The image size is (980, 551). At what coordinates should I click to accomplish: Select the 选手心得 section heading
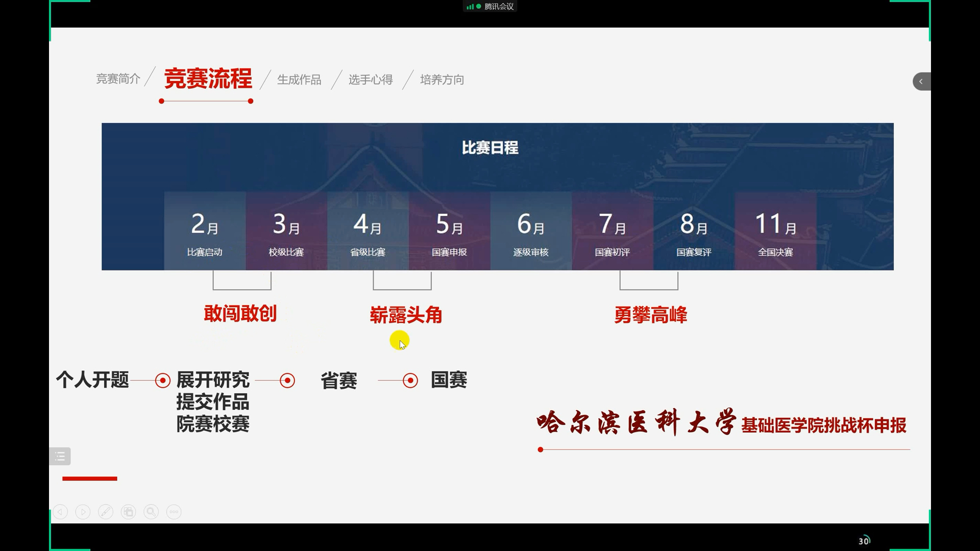click(371, 80)
